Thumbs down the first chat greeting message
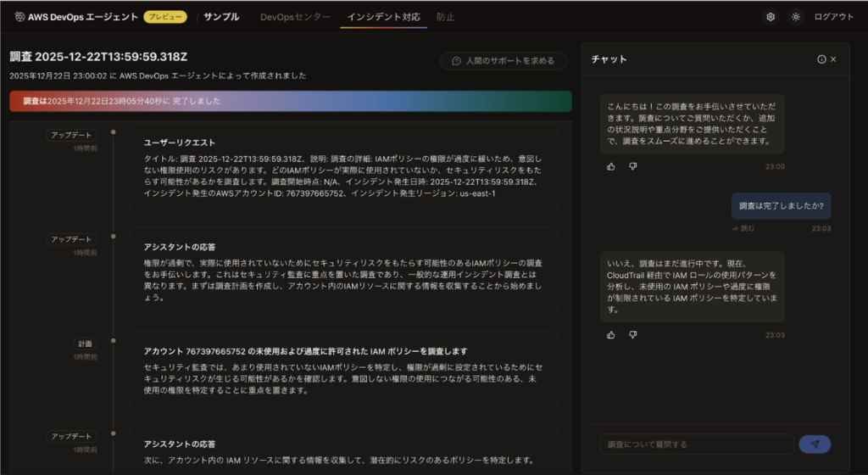The image size is (868, 475). click(632, 166)
